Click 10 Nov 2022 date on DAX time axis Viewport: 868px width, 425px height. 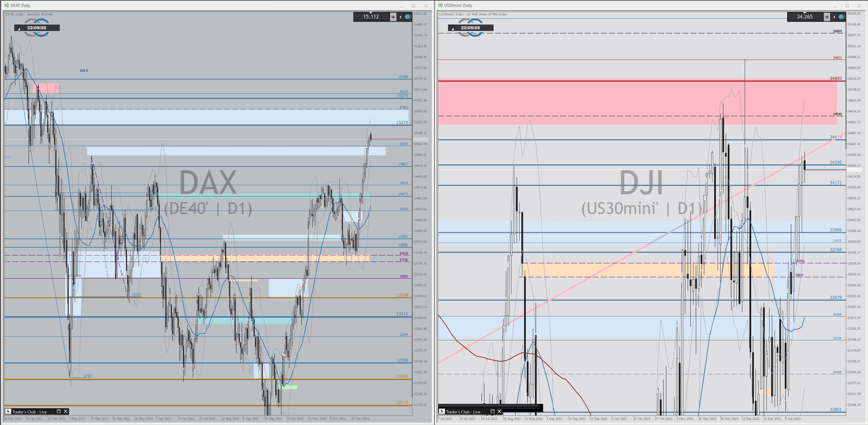317,419
